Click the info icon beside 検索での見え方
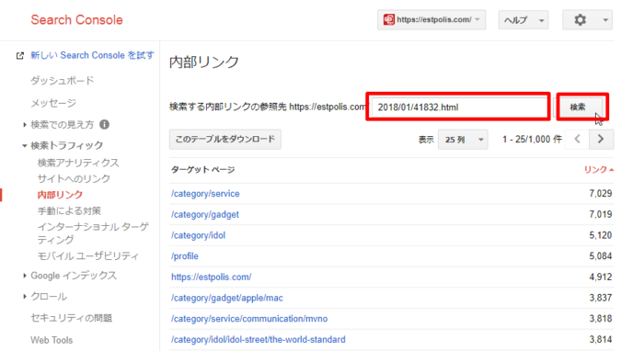The image size is (644, 351). tap(105, 124)
